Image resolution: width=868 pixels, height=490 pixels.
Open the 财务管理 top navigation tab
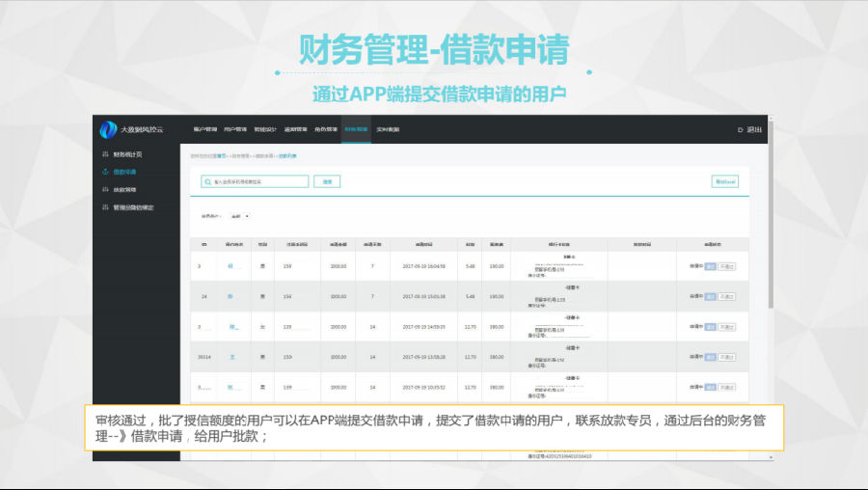pos(355,129)
